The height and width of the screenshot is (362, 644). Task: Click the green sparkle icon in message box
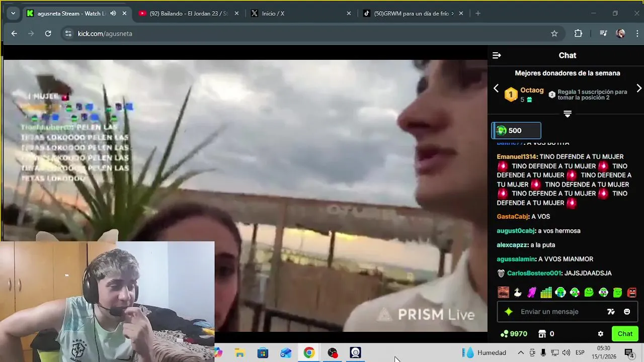pos(509,312)
